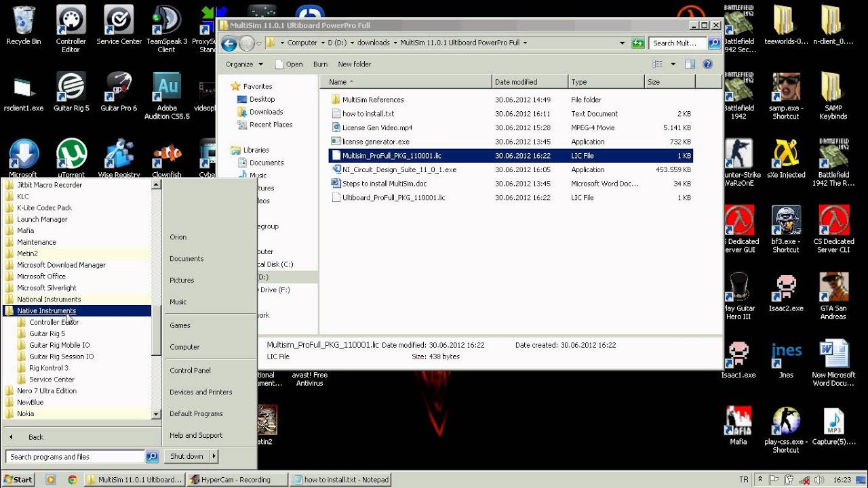
Task: Open Capture(5) MP3 file icon
Action: tap(833, 426)
